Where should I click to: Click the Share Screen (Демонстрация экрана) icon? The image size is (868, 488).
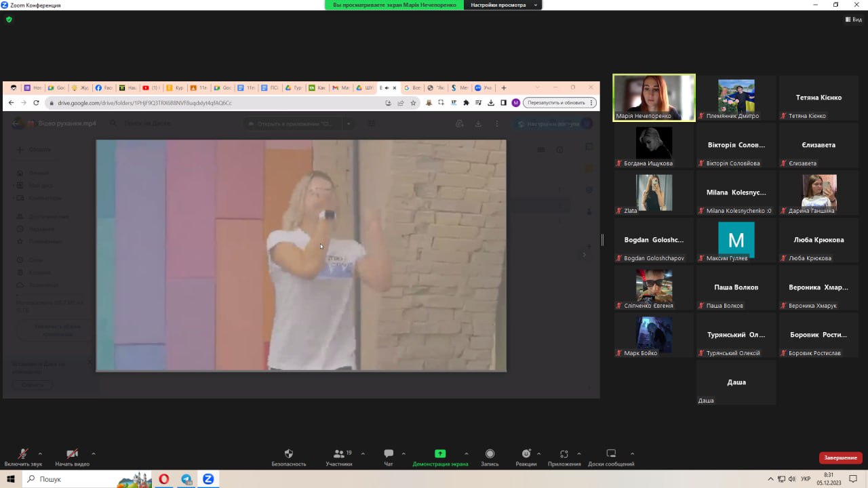440,454
